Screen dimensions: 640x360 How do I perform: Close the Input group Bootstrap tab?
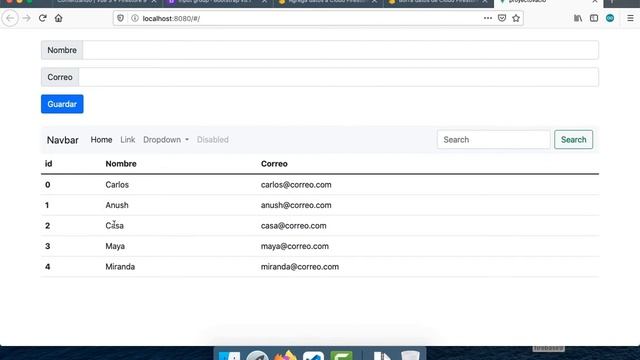[264, 2]
